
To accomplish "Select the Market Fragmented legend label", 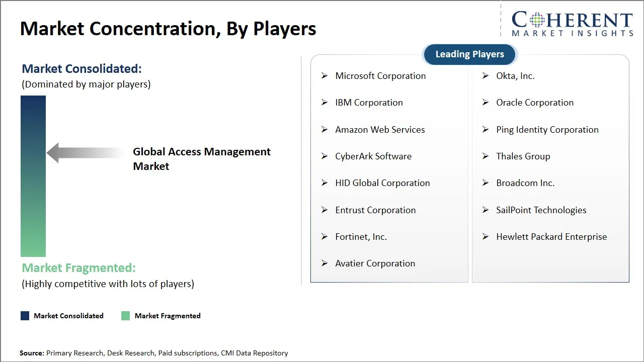I will click(168, 316).
